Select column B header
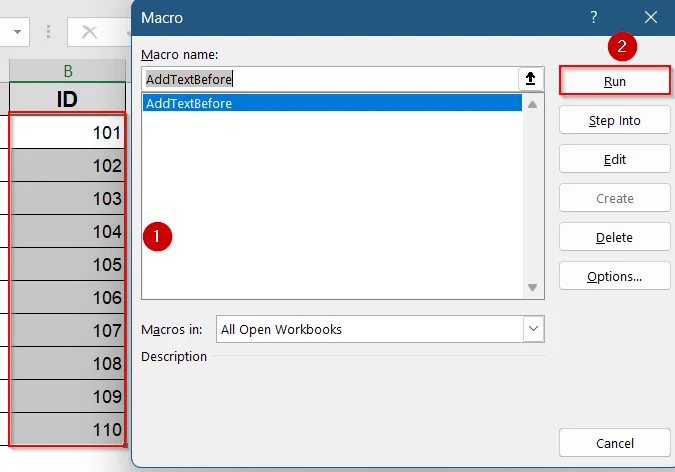 (68, 71)
